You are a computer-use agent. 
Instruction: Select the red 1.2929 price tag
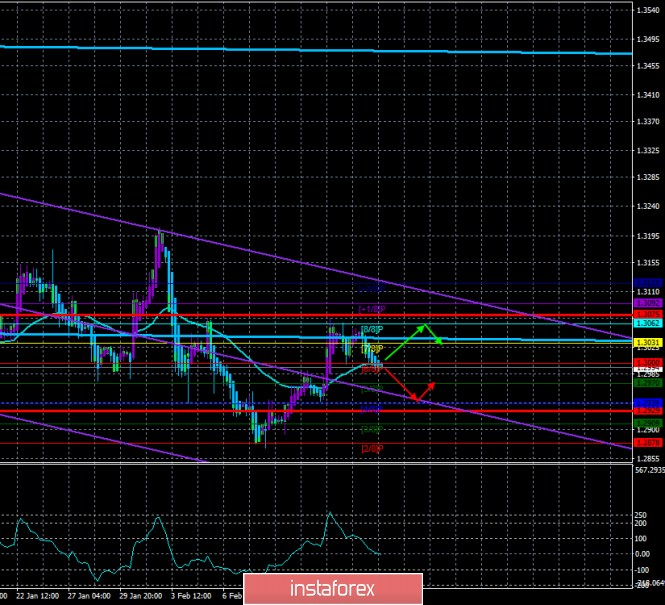pyautogui.click(x=648, y=411)
